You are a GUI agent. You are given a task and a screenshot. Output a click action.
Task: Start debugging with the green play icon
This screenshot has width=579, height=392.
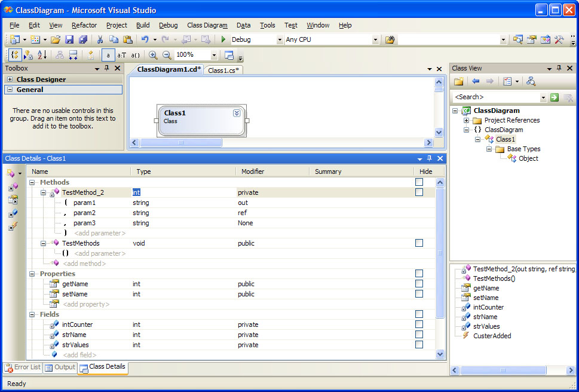click(223, 39)
